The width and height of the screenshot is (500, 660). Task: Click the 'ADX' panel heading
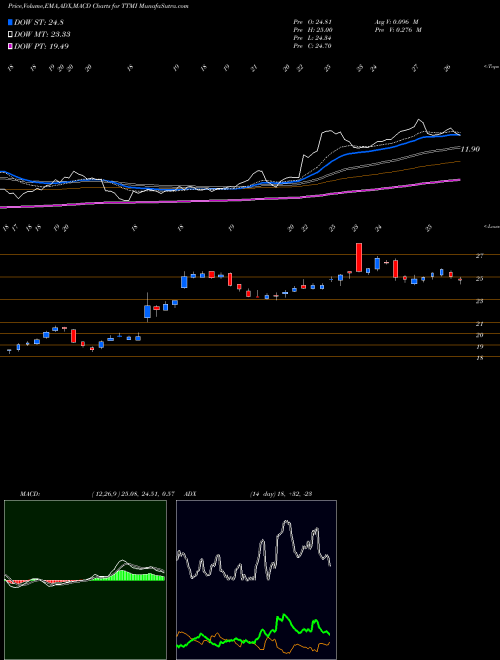pyautogui.click(x=190, y=494)
